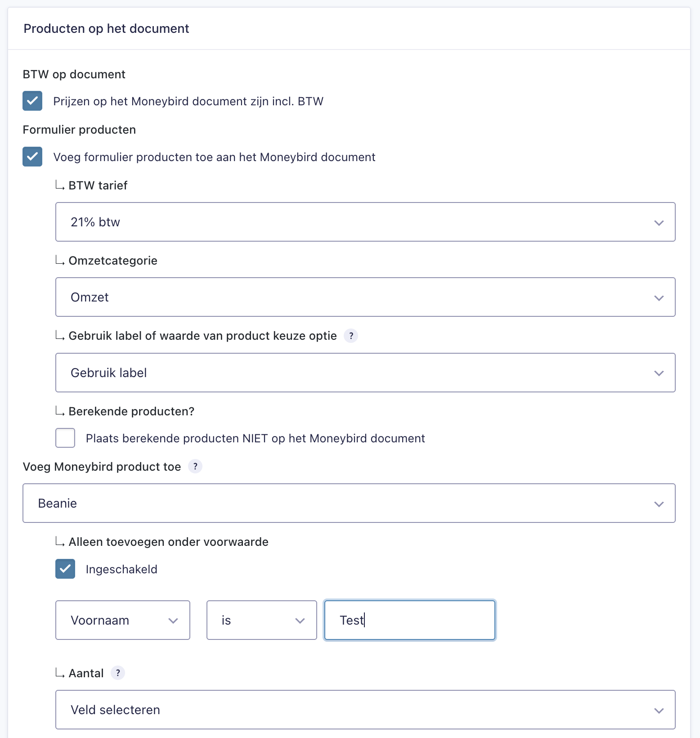Open the Veld selecteren dropdown under Aantal
This screenshot has height=738, width=700.
(x=365, y=710)
